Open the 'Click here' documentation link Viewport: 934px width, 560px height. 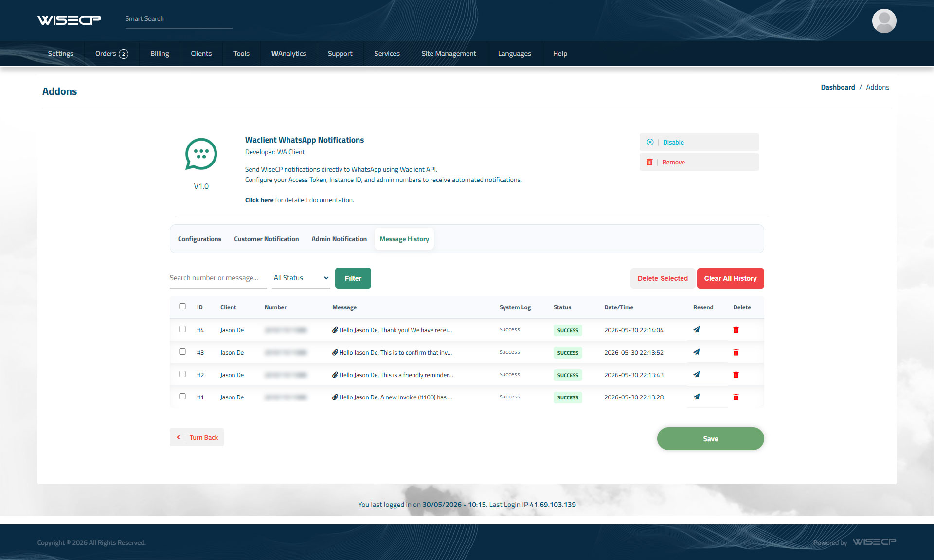(259, 200)
